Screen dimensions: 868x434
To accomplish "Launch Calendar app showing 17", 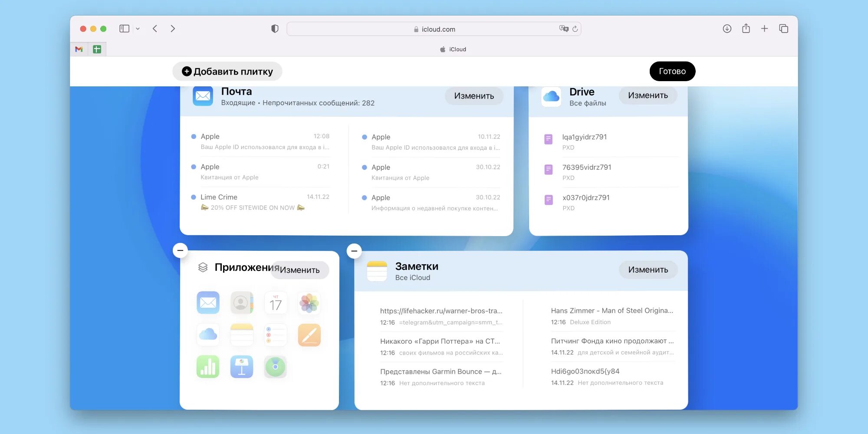I will pyautogui.click(x=276, y=302).
